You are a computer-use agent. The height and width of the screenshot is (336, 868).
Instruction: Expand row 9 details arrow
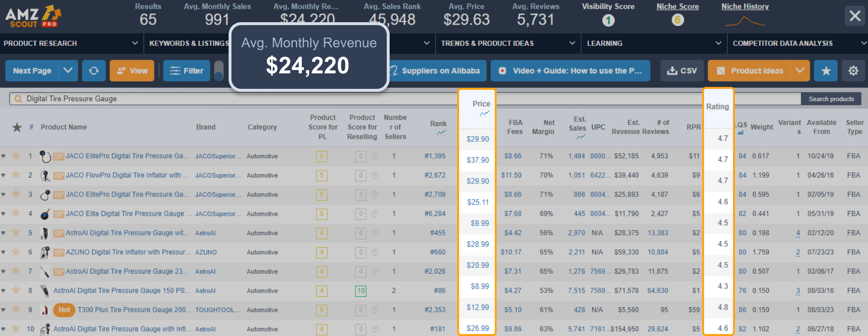point(3,310)
